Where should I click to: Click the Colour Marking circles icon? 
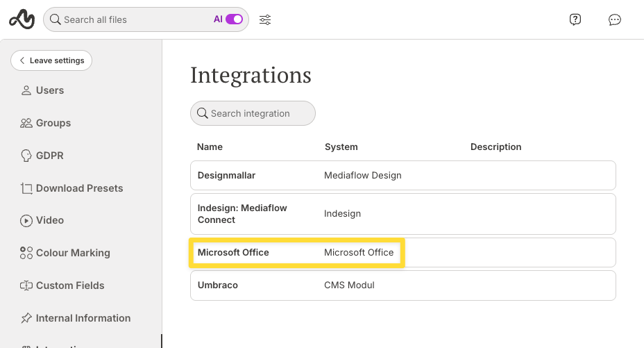click(26, 253)
